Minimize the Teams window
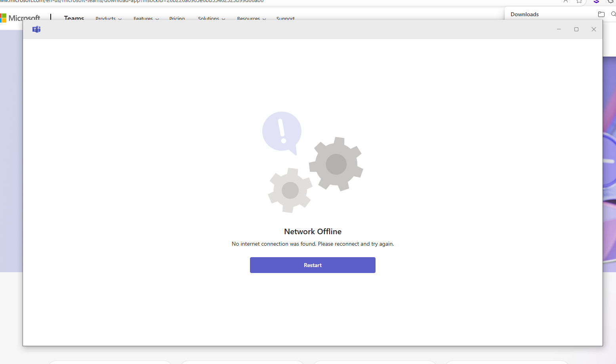This screenshot has height=364, width=616. click(559, 29)
